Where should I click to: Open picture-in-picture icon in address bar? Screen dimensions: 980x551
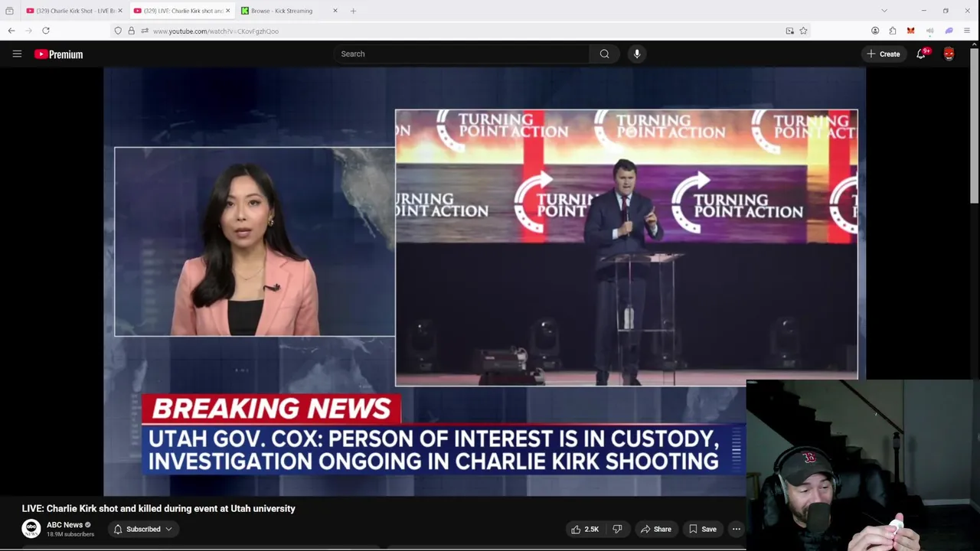(x=790, y=31)
